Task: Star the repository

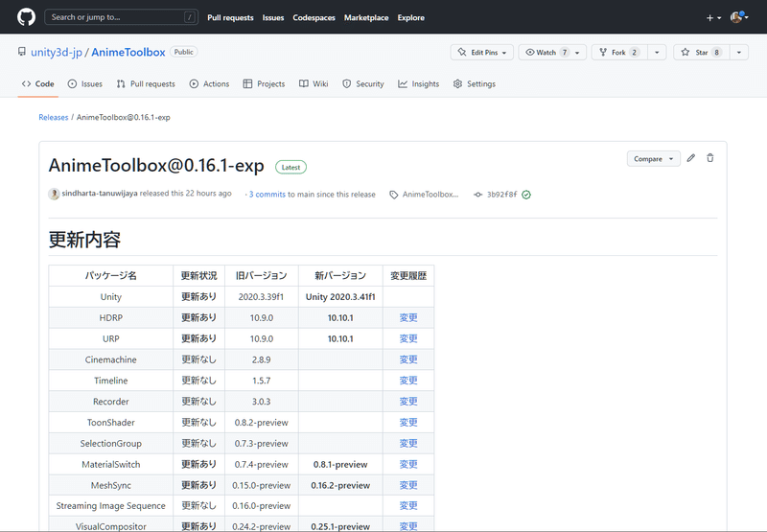Action: [x=702, y=53]
